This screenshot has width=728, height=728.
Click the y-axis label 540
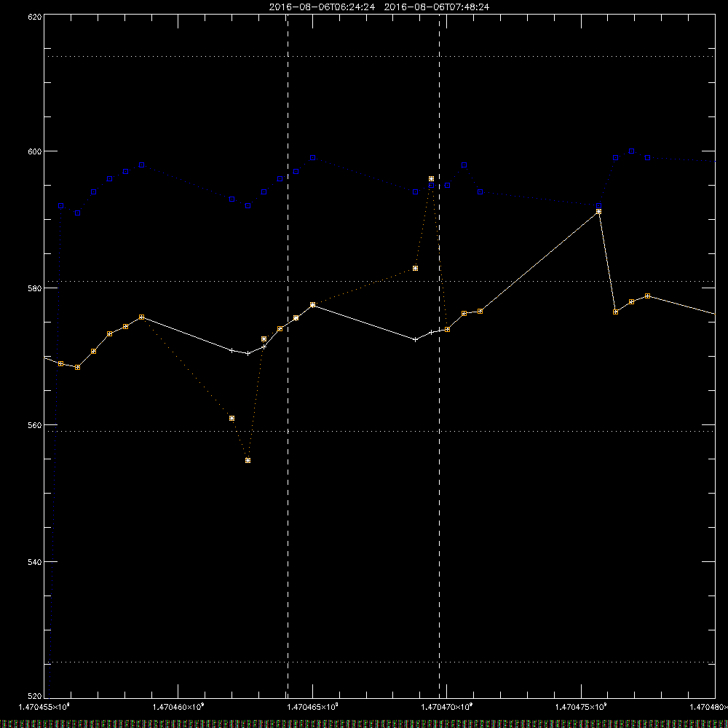click(35, 562)
